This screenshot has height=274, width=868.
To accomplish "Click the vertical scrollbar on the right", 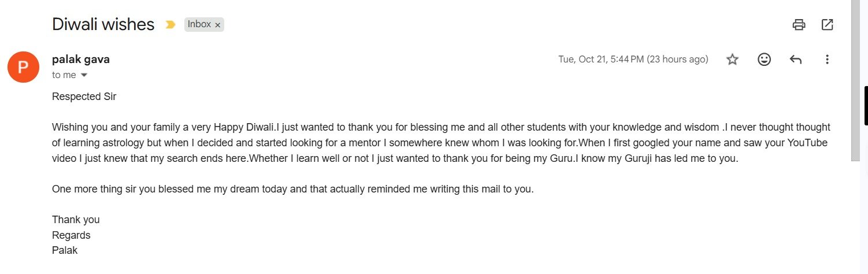I will pos(856,81).
